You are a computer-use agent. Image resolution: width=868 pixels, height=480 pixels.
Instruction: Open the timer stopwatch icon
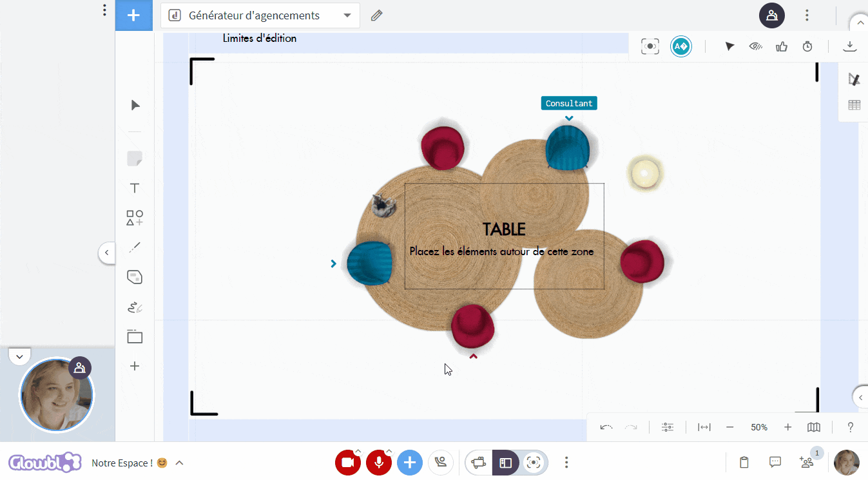807,46
